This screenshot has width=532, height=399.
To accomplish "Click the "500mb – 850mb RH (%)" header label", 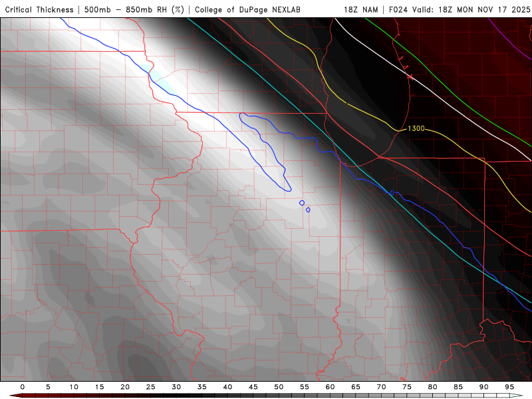I will (134, 9).
